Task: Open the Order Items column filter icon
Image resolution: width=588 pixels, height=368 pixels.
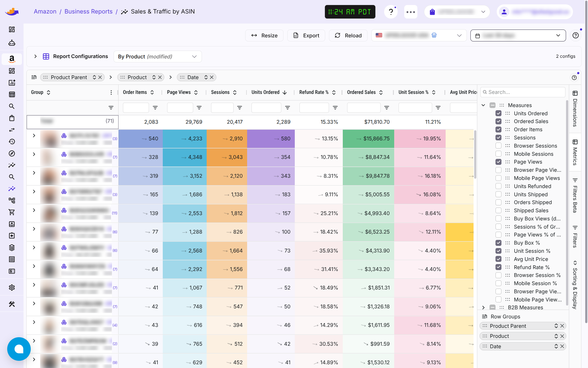Action: click(x=155, y=108)
